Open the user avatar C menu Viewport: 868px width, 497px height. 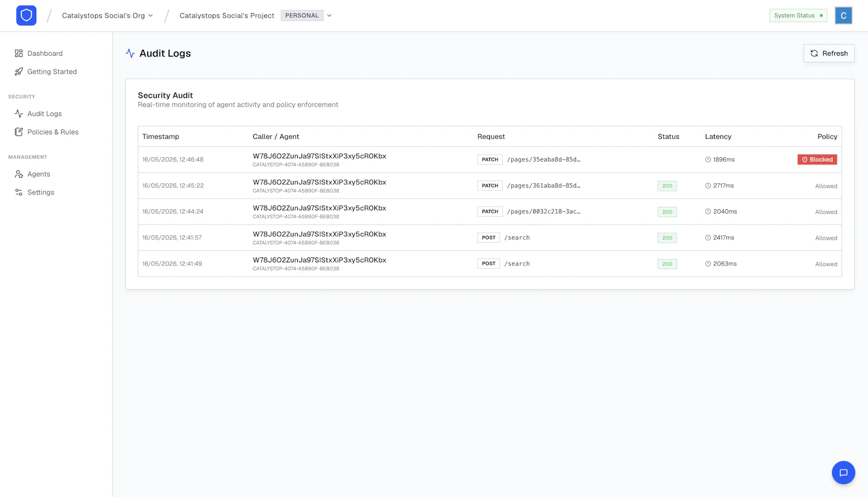844,16
